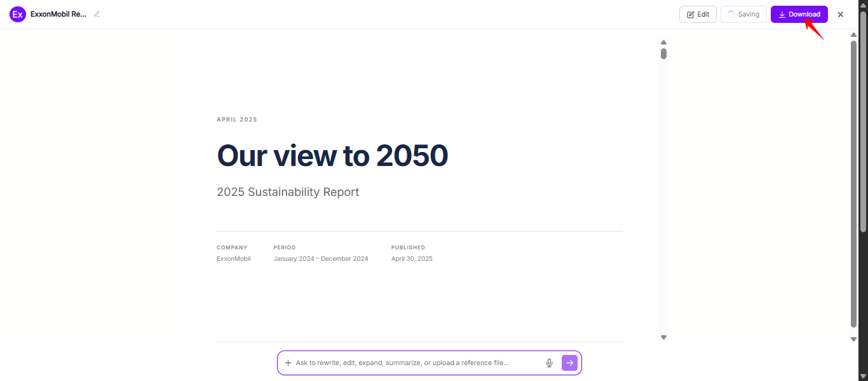Click the heading Our view to 2050

[x=332, y=155]
